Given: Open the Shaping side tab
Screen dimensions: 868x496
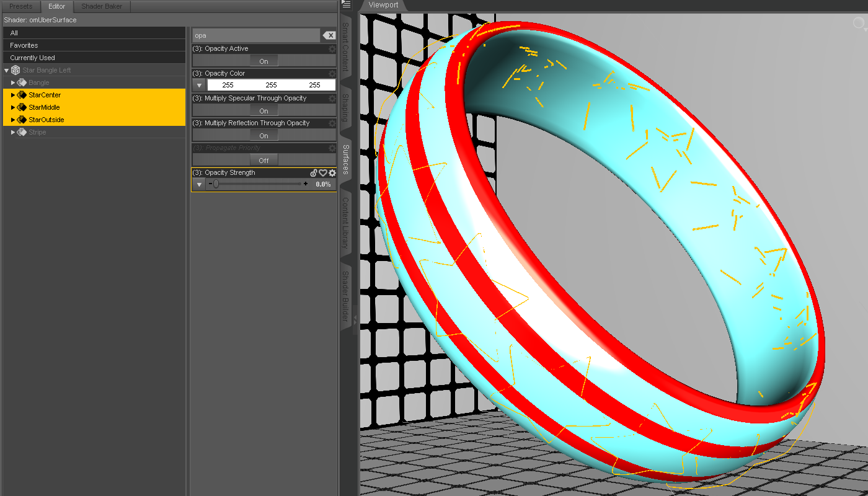Looking at the screenshot, I should pyautogui.click(x=345, y=108).
